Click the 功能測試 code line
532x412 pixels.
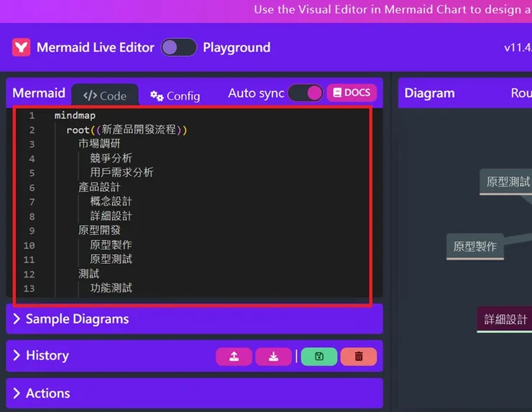pos(111,288)
